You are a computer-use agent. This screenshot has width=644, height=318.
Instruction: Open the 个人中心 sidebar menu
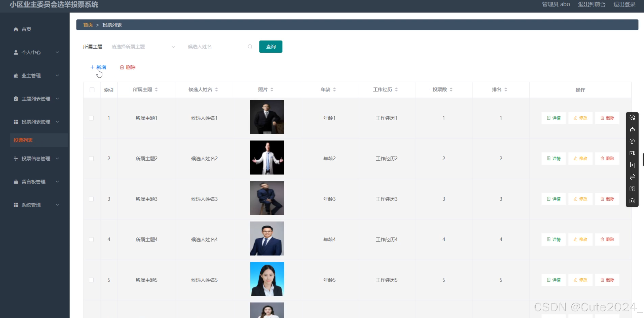click(35, 52)
